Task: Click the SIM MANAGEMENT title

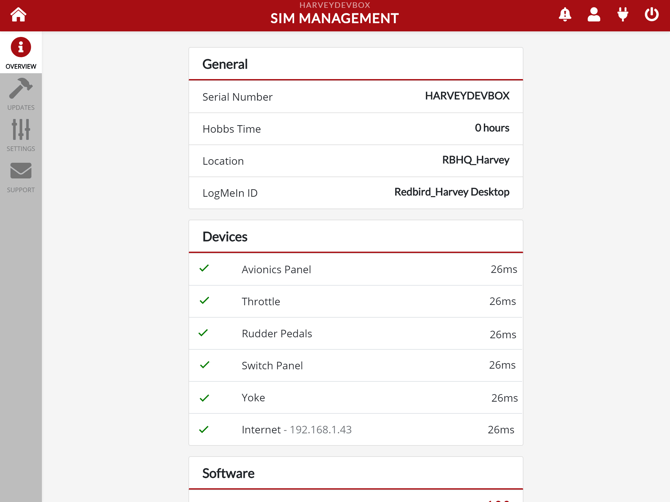Action: tap(335, 18)
